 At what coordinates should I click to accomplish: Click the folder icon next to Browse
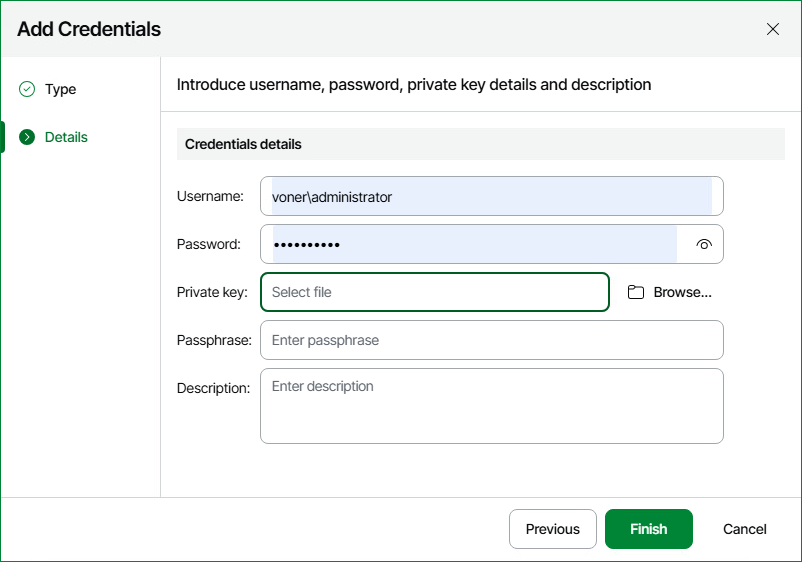(636, 292)
